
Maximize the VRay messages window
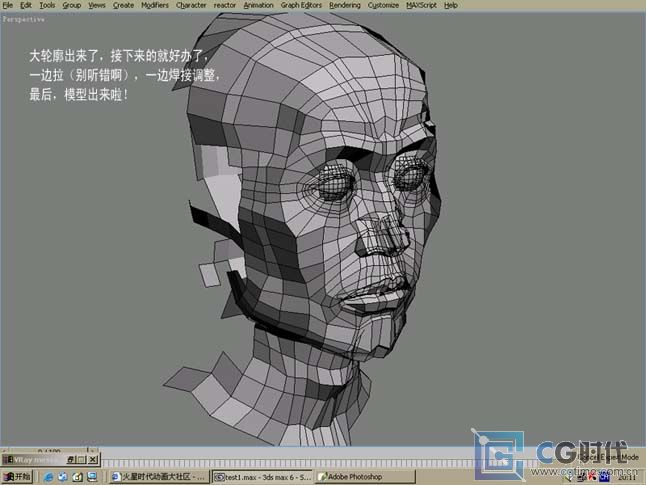click(x=81, y=459)
